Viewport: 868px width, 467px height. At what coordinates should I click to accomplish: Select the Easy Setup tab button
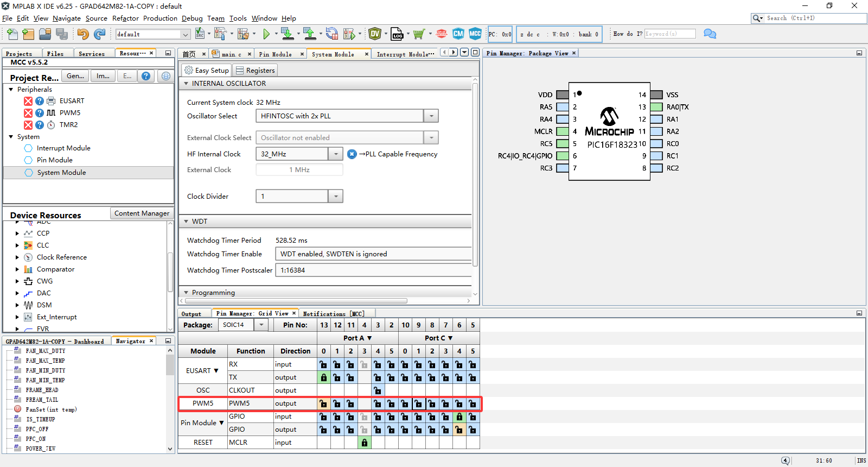pos(207,71)
